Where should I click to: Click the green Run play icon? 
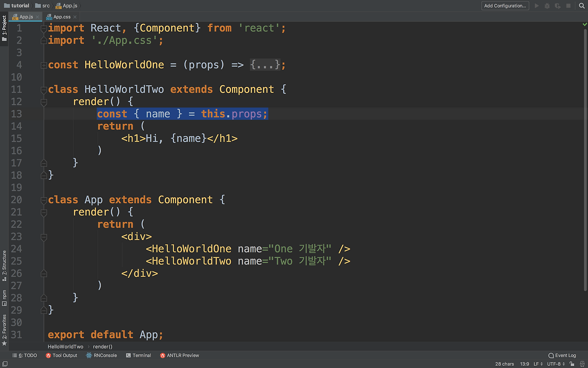pyautogui.click(x=537, y=6)
